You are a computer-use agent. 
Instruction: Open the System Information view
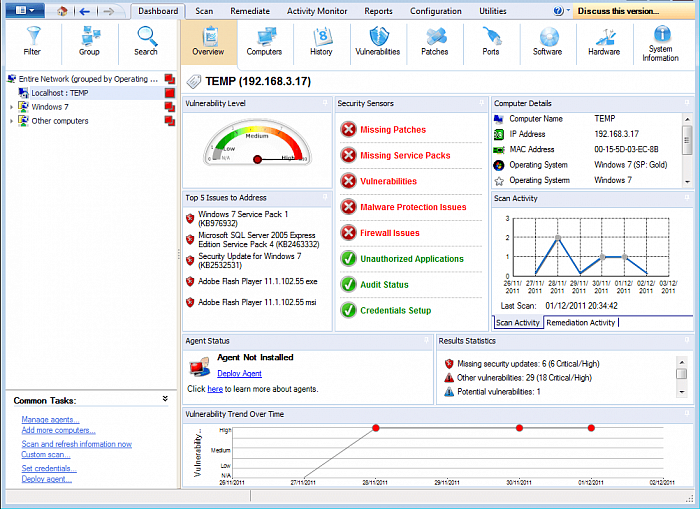(x=661, y=44)
